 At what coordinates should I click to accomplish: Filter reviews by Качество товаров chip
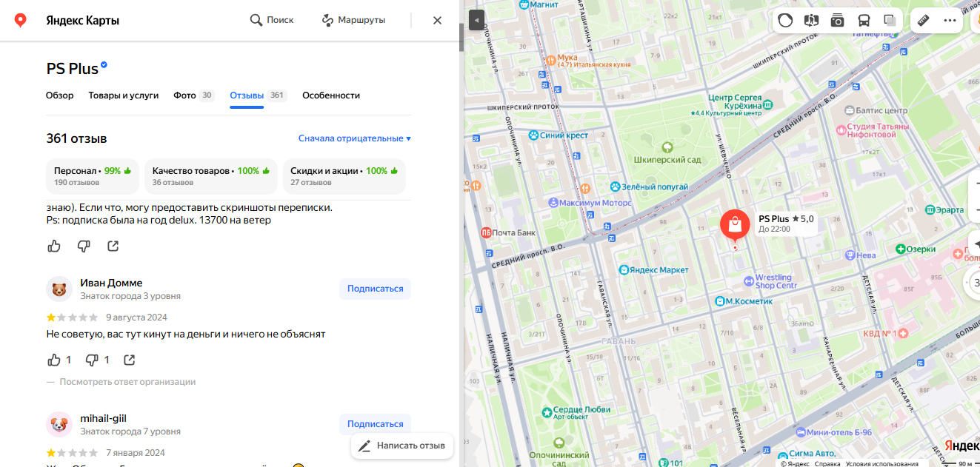210,176
